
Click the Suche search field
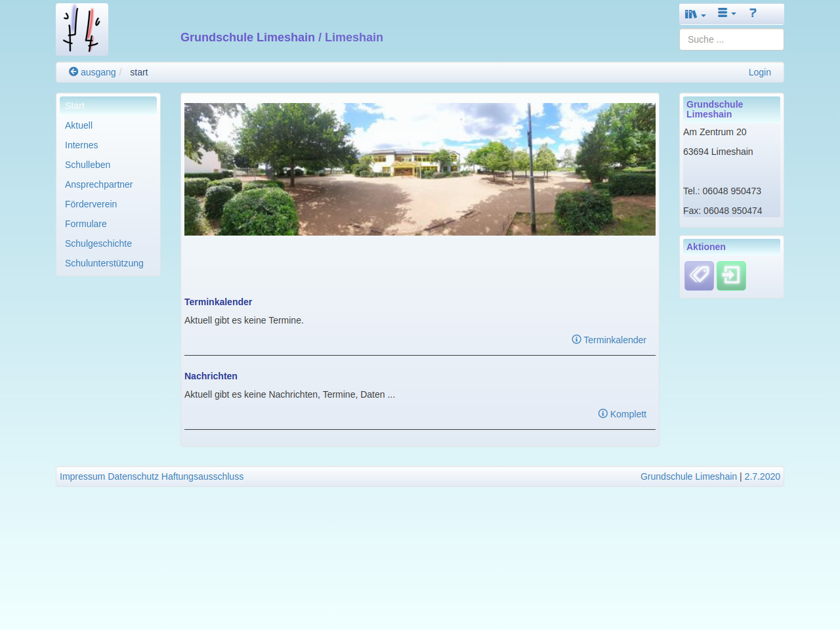(731, 39)
